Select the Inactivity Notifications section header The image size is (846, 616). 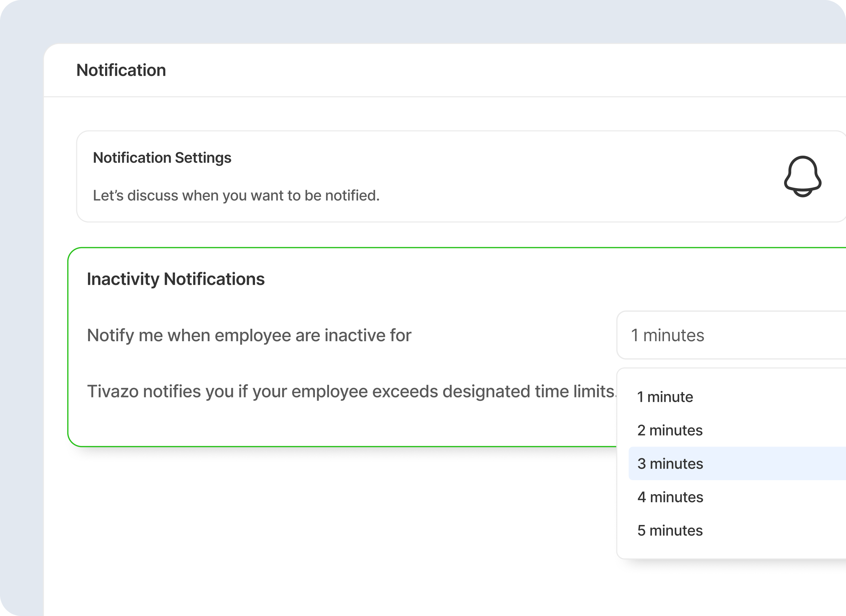(x=176, y=278)
